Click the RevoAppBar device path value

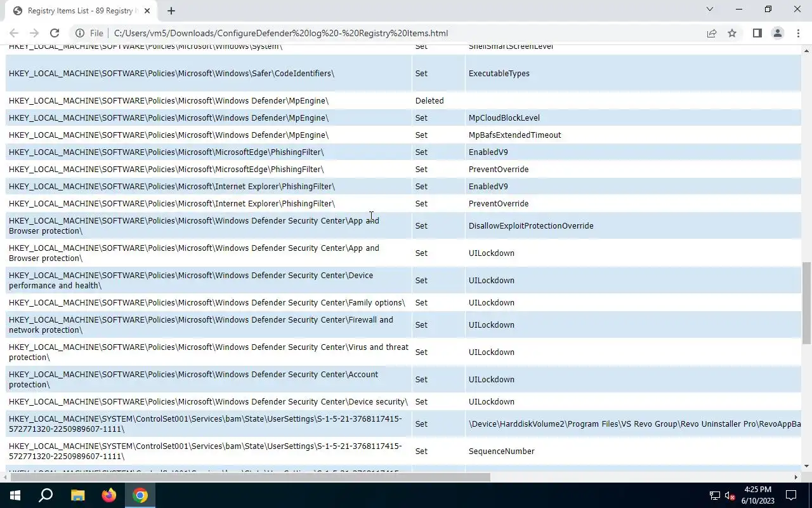tap(634, 424)
